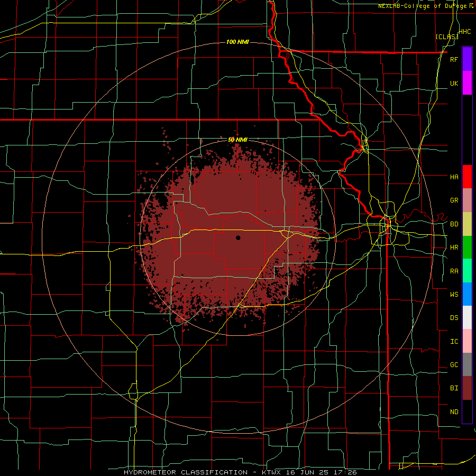Click the "DS" legend label
Screen dimensions: 476x476
[454, 317]
